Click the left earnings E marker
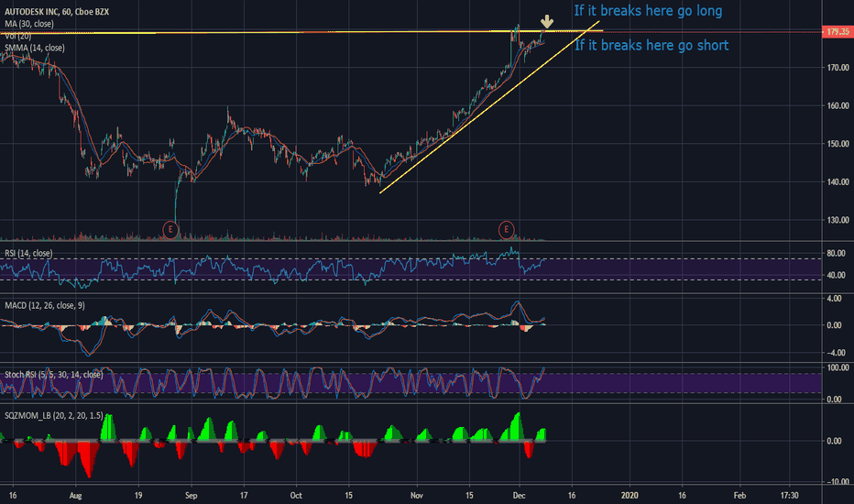Screen dimensions: 854x504 pyautogui.click(x=170, y=229)
